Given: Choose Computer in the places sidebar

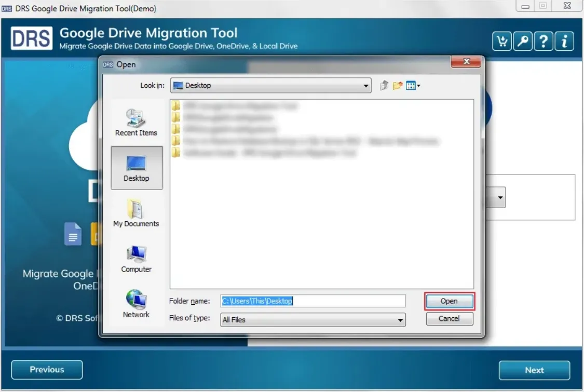Looking at the screenshot, I should (136, 259).
